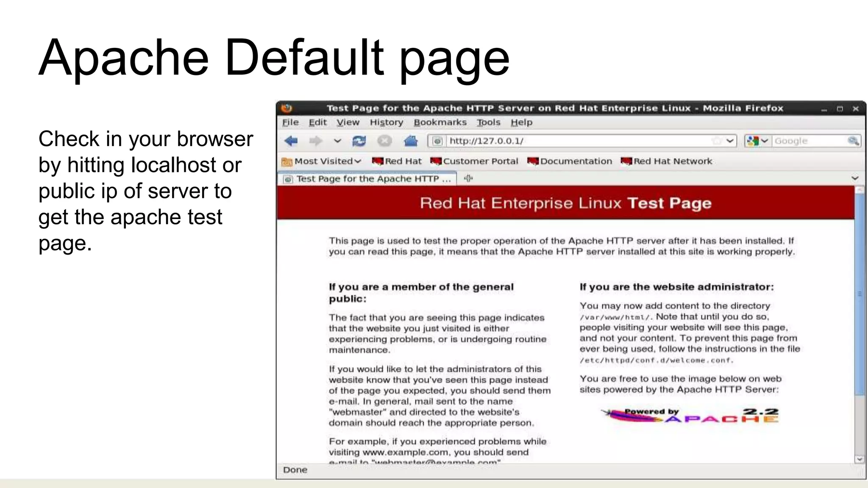Click the vertical scrollbar thumb
Image resolution: width=868 pixels, height=488 pixels.
click(860, 294)
